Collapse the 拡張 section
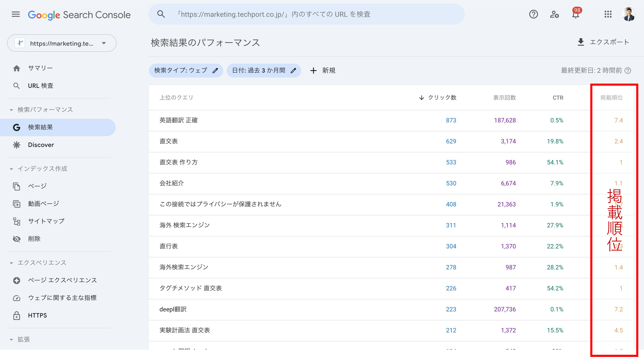Image resolution: width=644 pixels, height=357 pixels. tap(11, 339)
